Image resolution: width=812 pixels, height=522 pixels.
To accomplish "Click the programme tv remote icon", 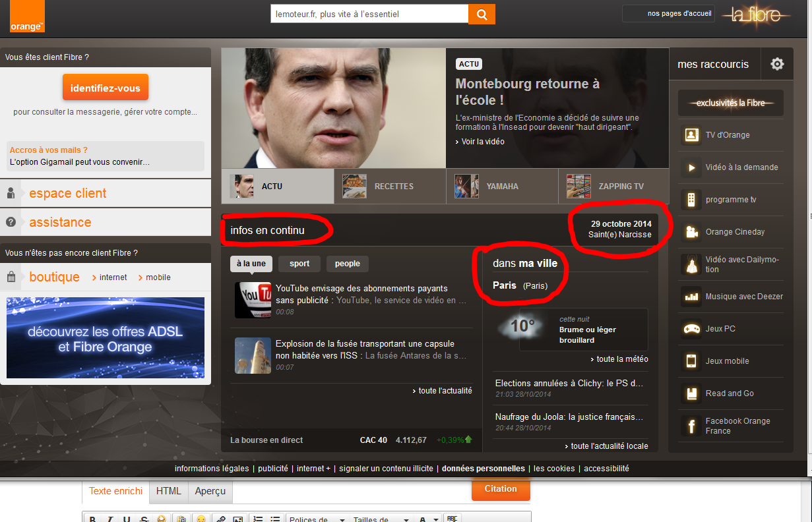I will point(691,200).
